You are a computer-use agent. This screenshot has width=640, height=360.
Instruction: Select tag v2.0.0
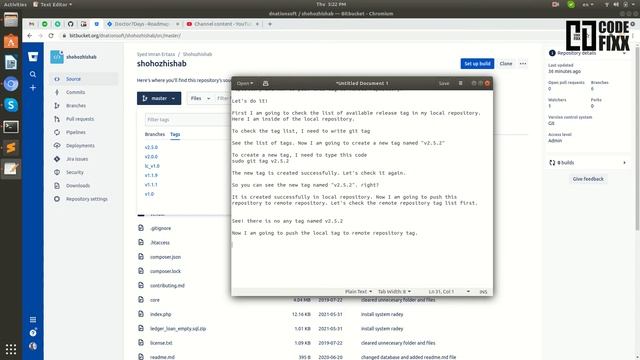[151, 157]
